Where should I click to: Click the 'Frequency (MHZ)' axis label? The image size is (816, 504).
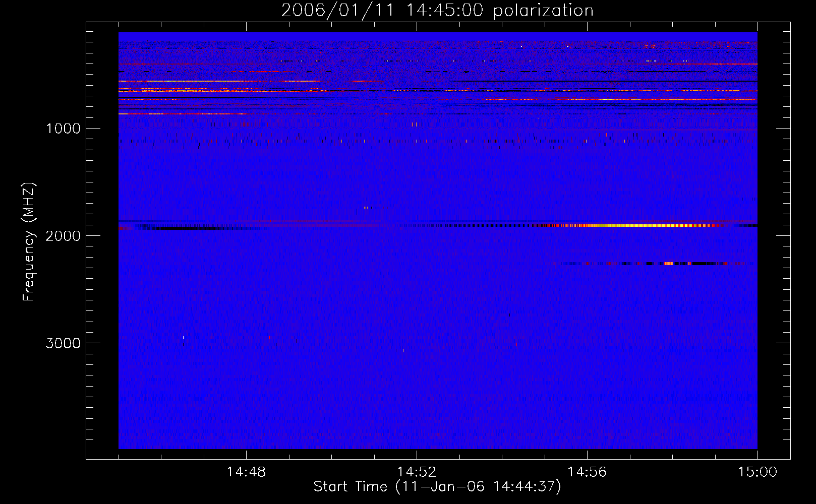(x=29, y=242)
